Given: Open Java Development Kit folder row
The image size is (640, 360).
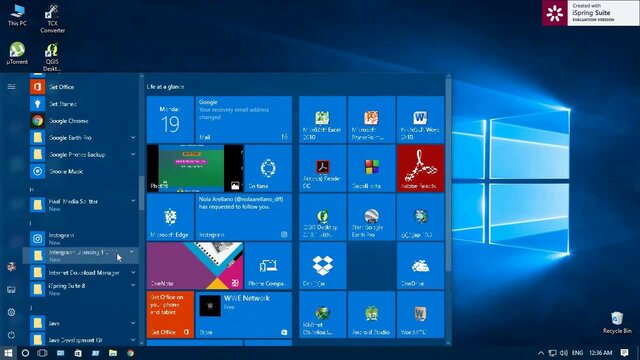Looking at the screenshot, I should [x=84, y=340].
